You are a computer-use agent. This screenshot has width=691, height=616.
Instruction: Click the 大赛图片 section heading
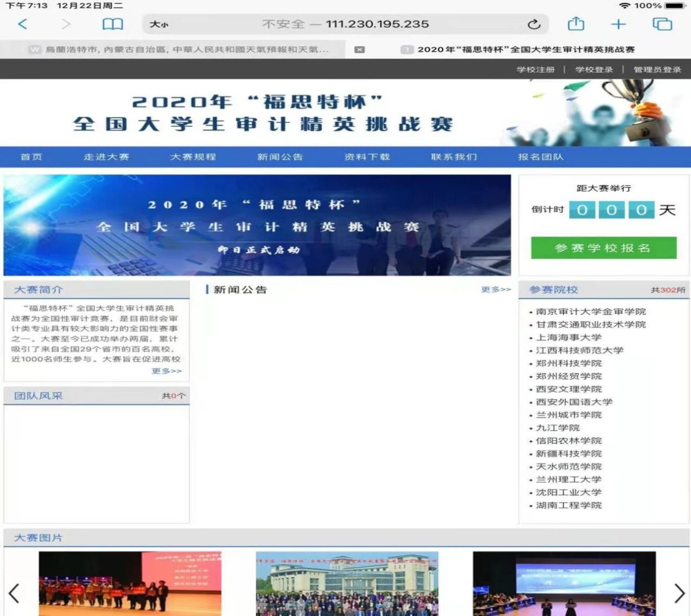tap(38, 538)
